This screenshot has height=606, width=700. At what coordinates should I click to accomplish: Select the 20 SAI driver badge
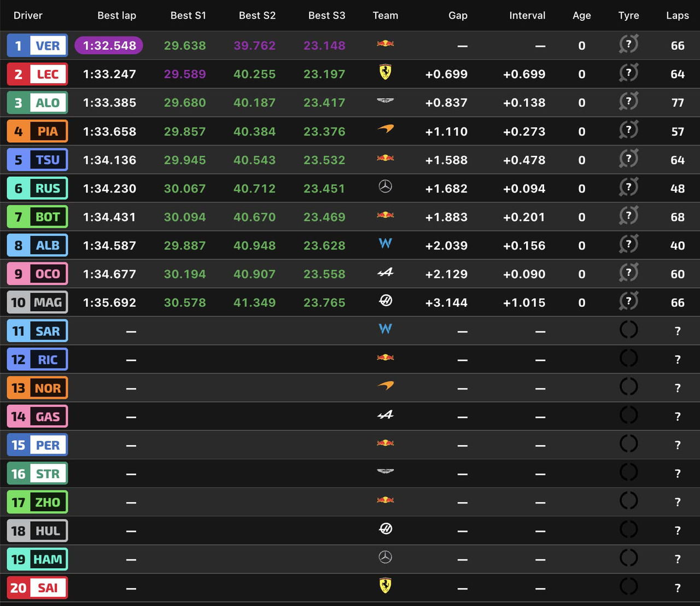[x=37, y=587]
